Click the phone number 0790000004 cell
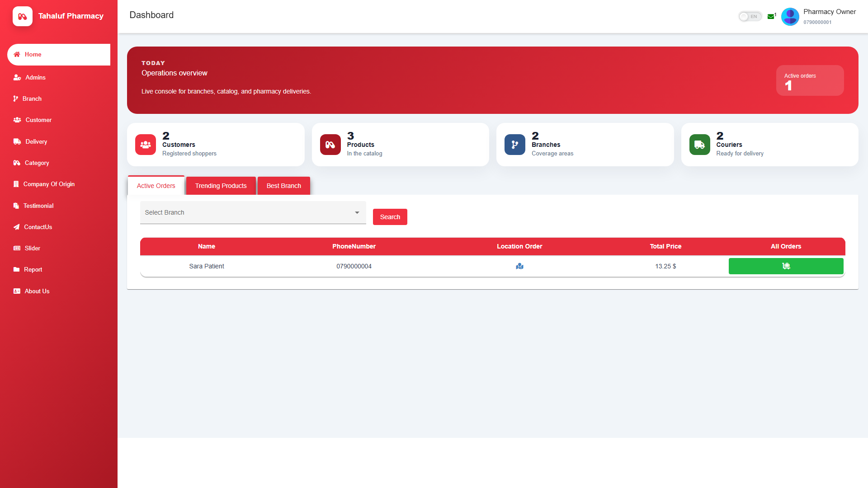This screenshot has width=868, height=488. click(354, 266)
